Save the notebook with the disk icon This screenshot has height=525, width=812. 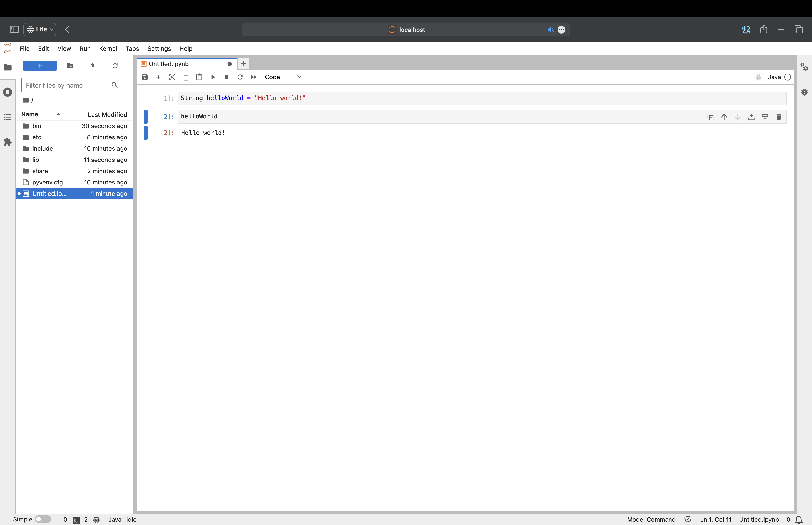tap(145, 77)
